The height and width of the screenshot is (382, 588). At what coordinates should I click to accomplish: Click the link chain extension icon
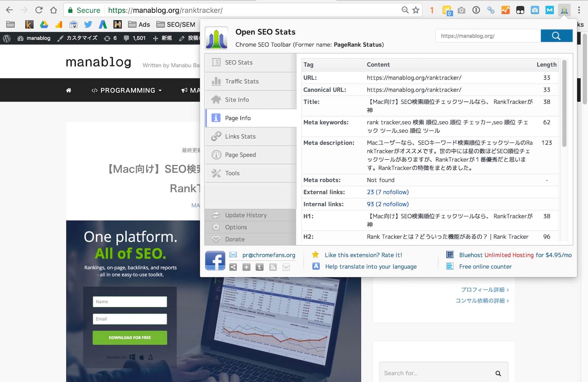(491, 10)
